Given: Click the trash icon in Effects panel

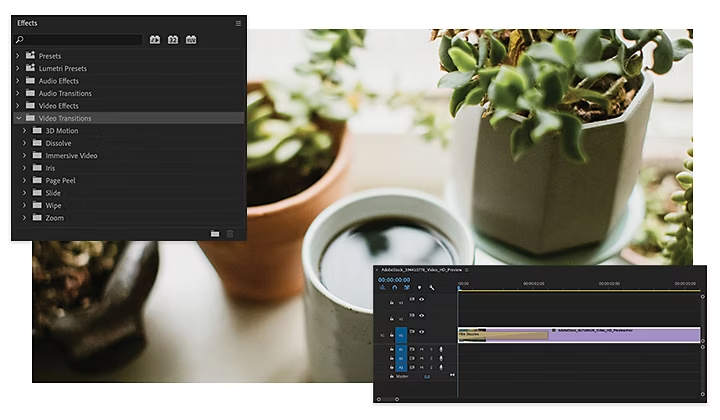Looking at the screenshot, I should coord(230,233).
